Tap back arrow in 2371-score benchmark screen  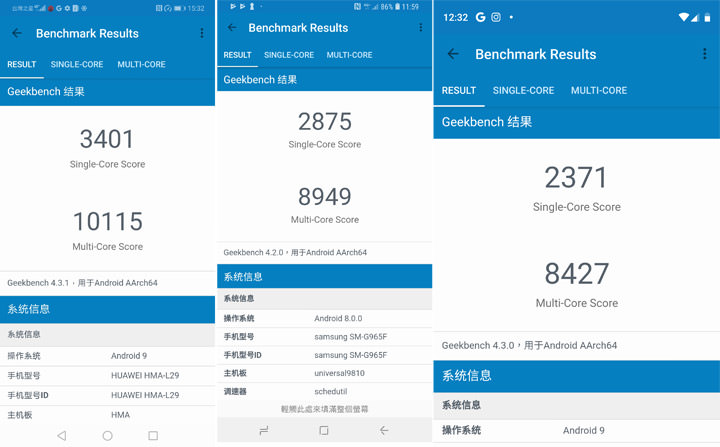453,54
